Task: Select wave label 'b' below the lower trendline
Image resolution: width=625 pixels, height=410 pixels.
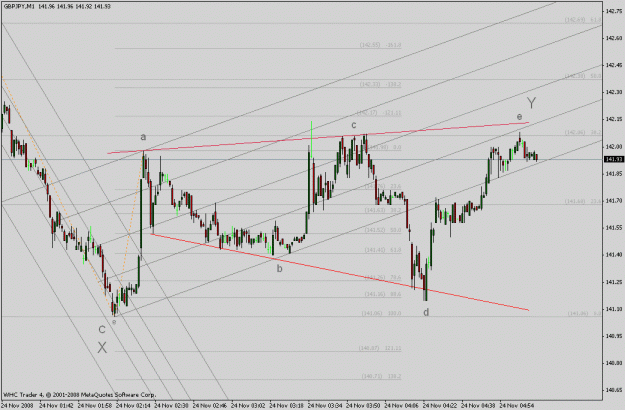Action: pyautogui.click(x=279, y=269)
